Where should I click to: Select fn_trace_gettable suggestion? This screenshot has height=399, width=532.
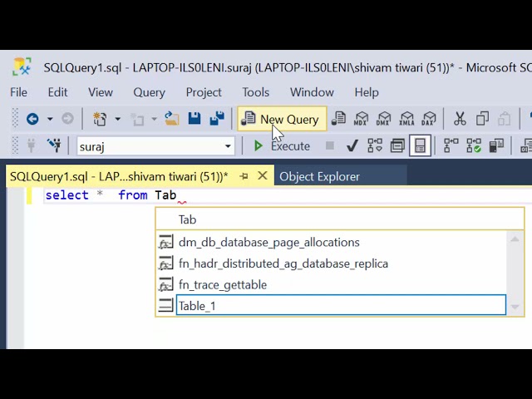(331, 284)
